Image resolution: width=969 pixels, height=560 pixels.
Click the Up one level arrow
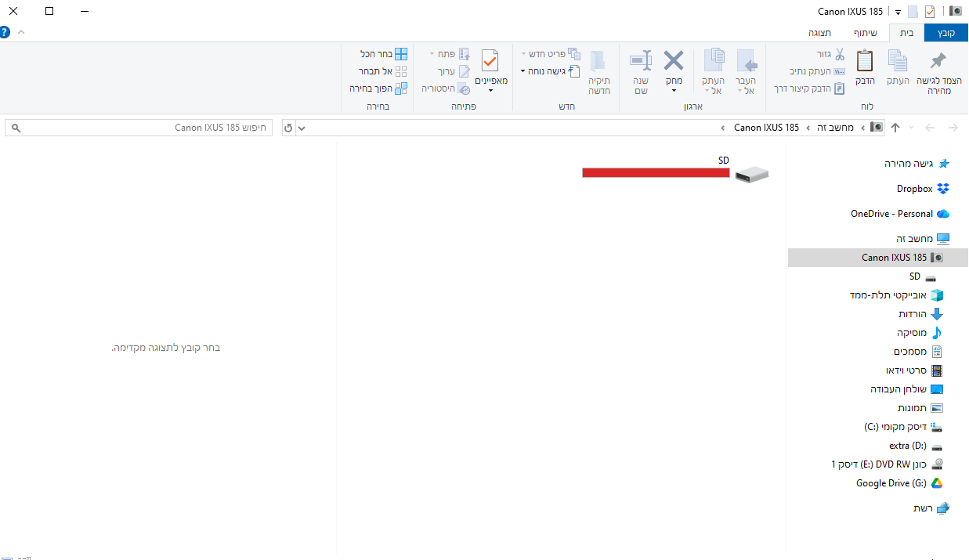click(x=895, y=128)
